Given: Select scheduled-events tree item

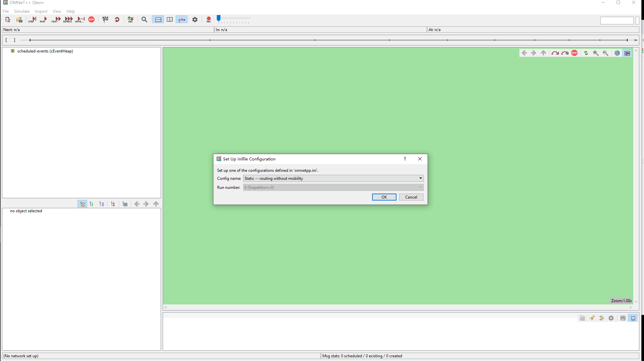Looking at the screenshot, I should click(45, 51).
